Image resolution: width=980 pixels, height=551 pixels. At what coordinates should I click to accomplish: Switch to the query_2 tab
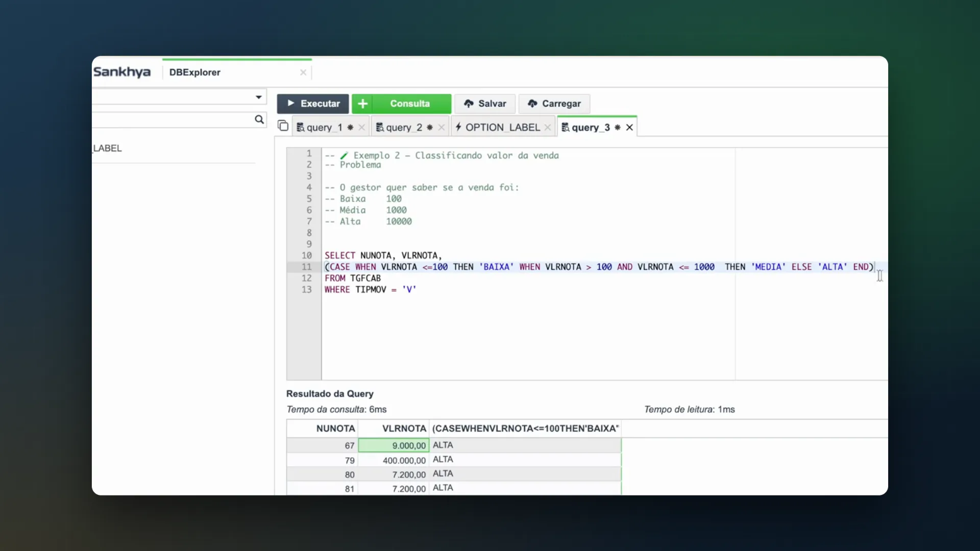point(404,128)
